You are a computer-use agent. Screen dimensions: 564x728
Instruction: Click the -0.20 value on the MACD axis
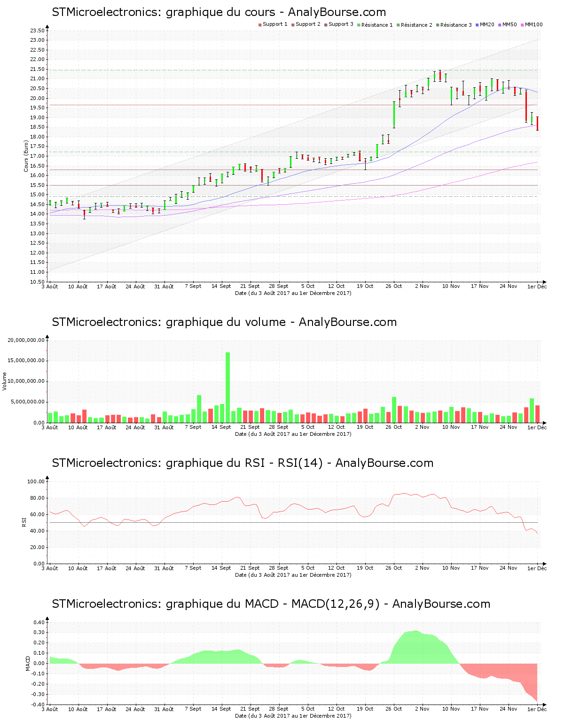[39, 684]
